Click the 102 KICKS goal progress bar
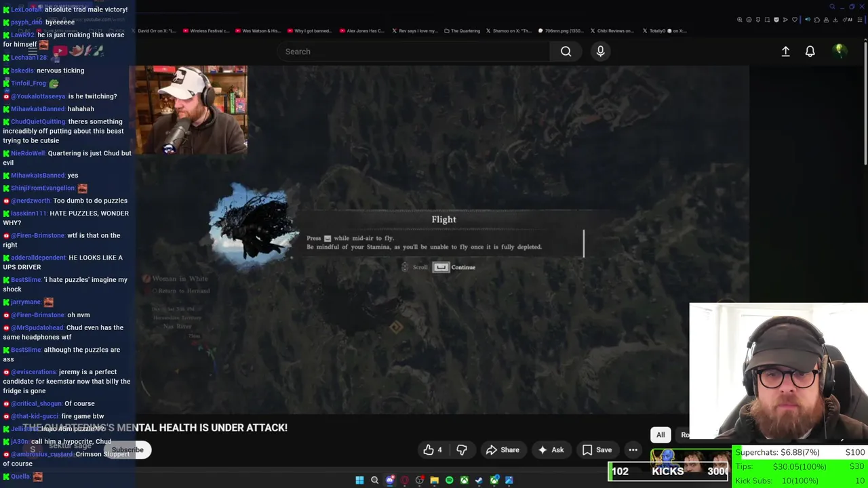Screen dimensions: 868x488 pos(669,471)
